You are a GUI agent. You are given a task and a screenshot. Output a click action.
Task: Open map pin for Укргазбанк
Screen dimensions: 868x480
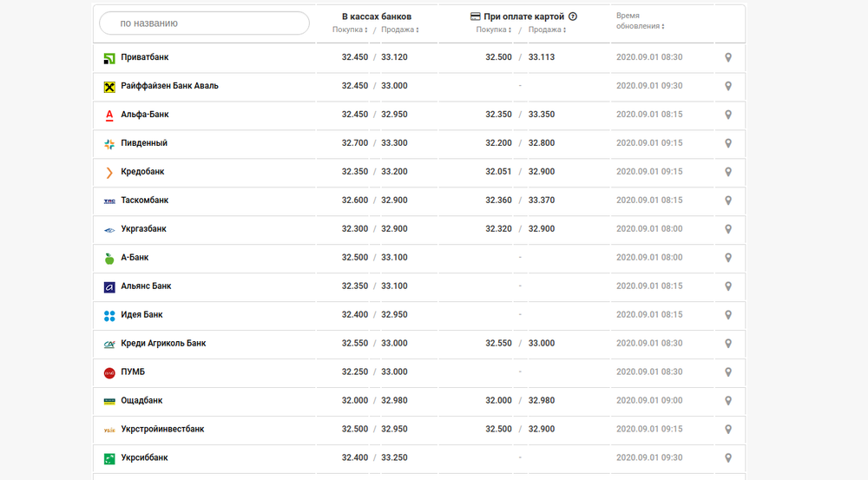[x=728, y=229]
